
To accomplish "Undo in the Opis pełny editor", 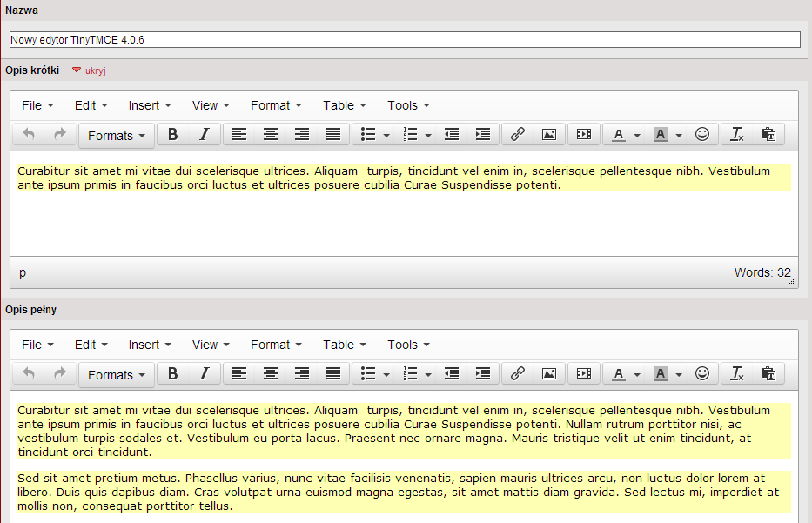I will [x=29, y=374].
